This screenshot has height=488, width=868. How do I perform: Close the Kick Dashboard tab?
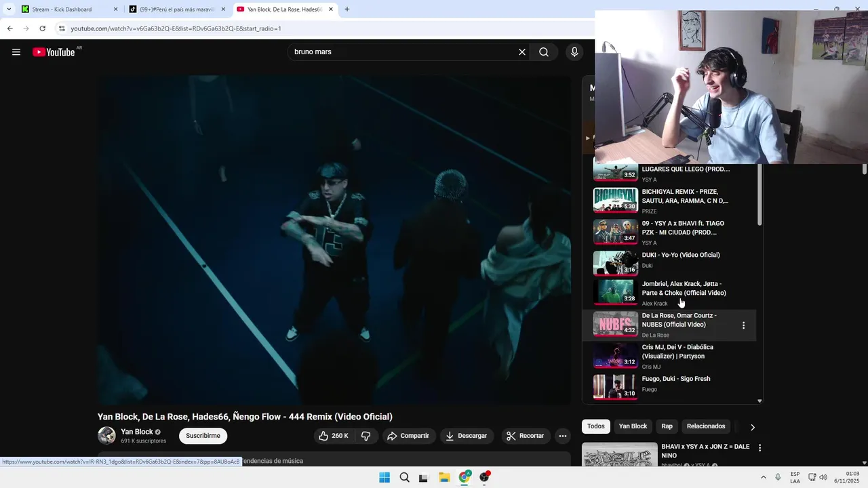[115, 9]
